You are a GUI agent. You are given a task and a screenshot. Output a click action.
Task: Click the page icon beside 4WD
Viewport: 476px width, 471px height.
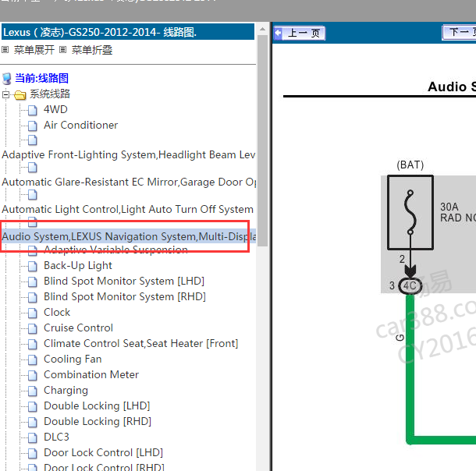click(33, 111)
